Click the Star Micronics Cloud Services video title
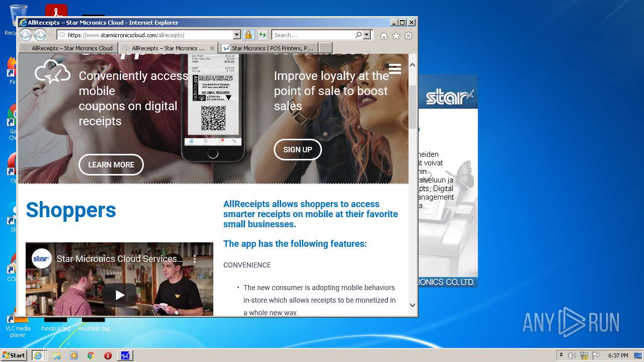The width and height of the screenshot is (644, 362). 120,259
